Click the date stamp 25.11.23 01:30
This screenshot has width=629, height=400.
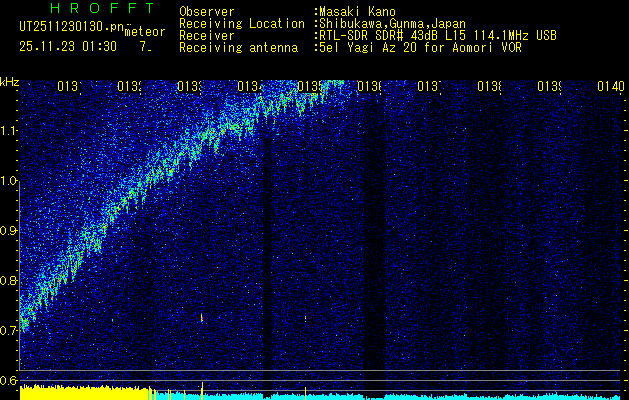68,47
